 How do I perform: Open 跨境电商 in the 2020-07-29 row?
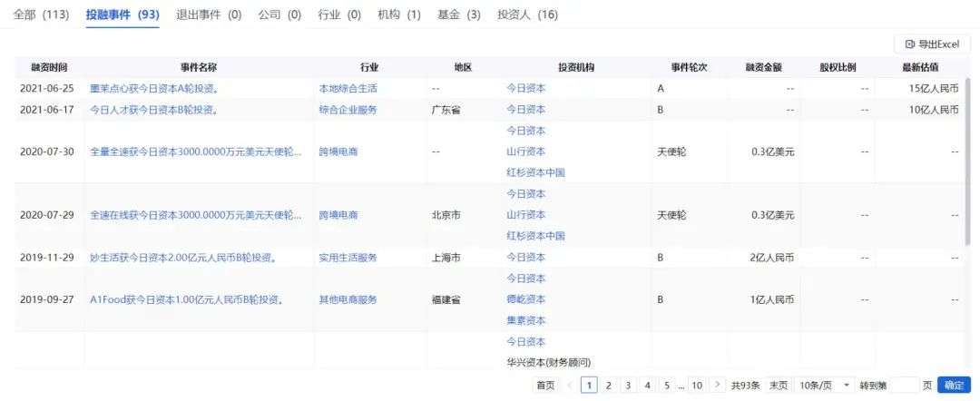coord(338,215)
